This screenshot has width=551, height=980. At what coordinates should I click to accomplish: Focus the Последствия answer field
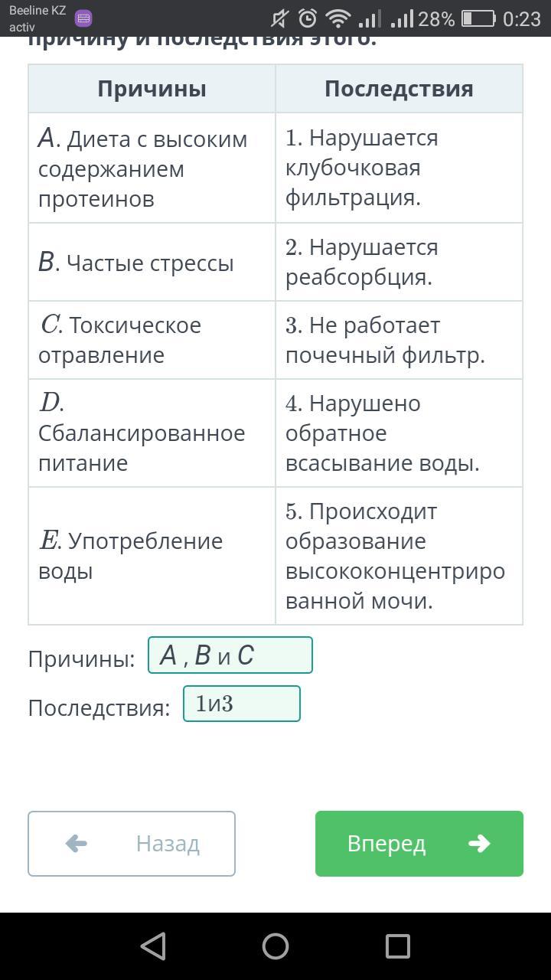(x=242, y=704)
